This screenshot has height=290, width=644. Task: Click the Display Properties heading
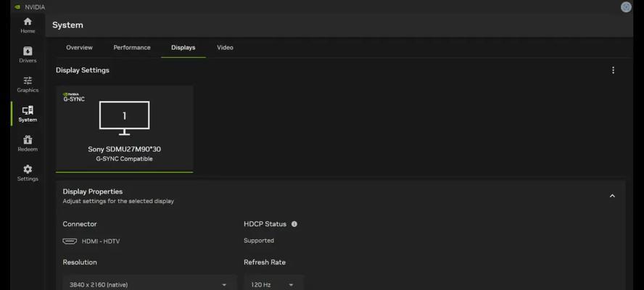(92, 191)
